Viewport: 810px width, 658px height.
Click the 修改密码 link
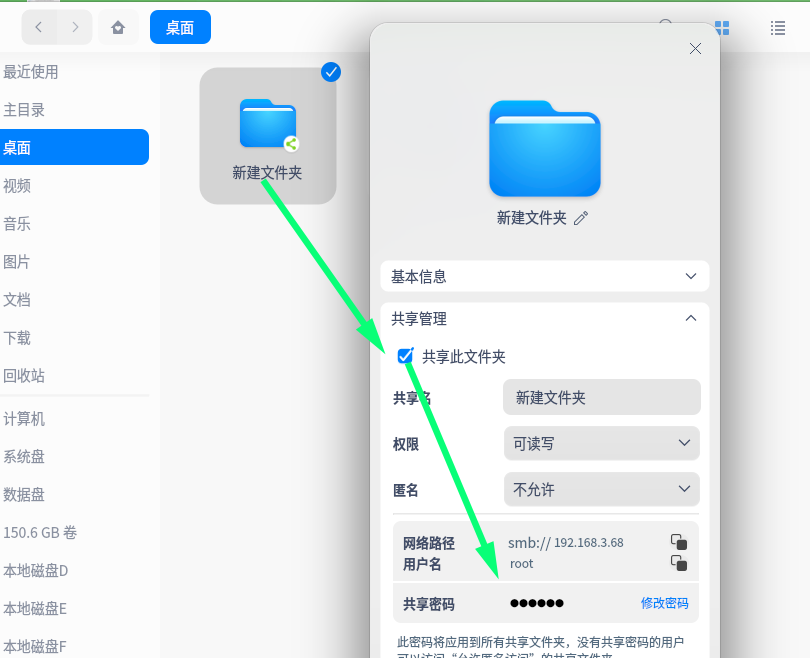(x=664, y=602)
